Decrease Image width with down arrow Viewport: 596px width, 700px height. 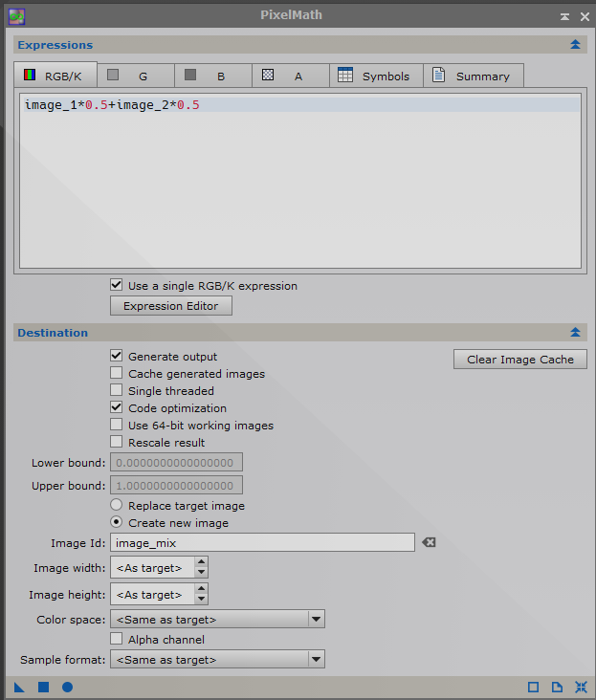click(x=201, y=572)
